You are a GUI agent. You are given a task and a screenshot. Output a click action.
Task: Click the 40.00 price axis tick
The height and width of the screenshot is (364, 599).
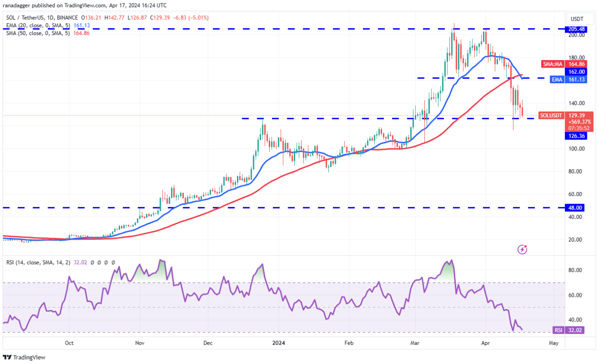click(575, 217)
